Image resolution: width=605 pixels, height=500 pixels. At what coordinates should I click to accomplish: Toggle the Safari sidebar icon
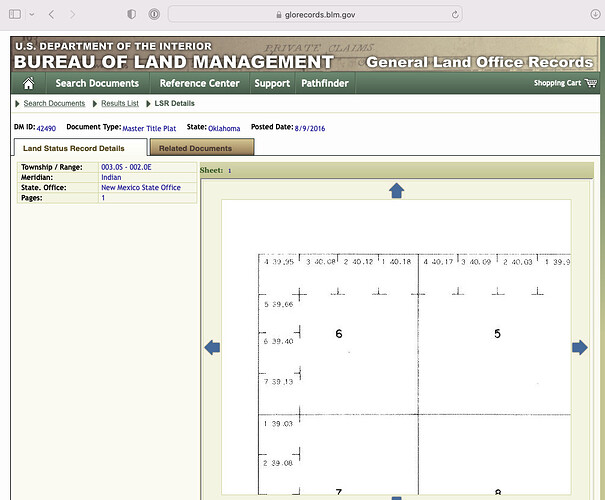click(15, 15)
